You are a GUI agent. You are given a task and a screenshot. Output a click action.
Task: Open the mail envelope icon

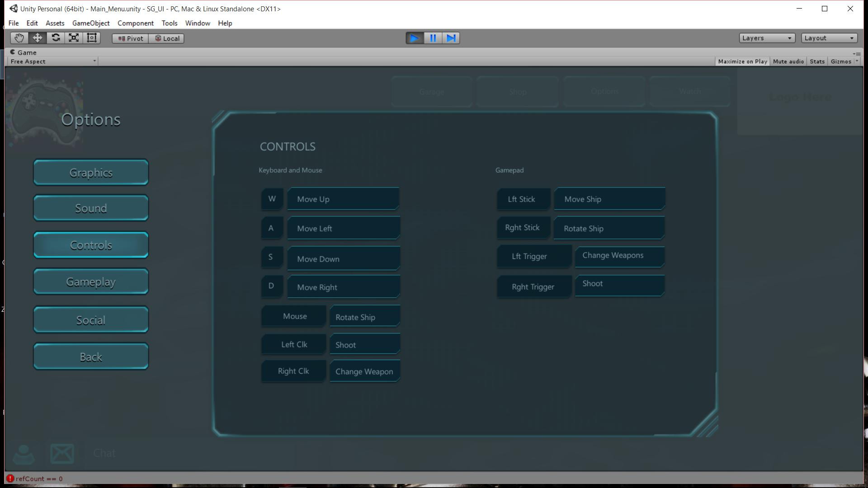62,454
